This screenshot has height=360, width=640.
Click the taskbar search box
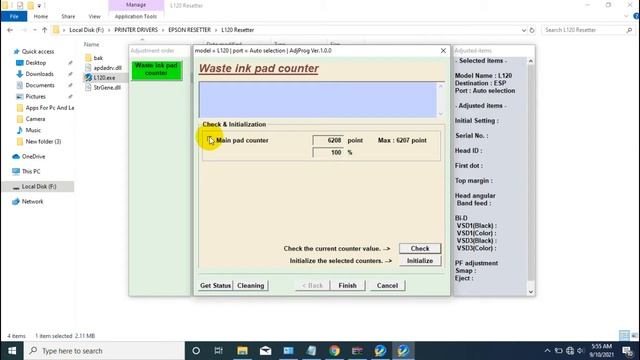(x=104, y=351)
